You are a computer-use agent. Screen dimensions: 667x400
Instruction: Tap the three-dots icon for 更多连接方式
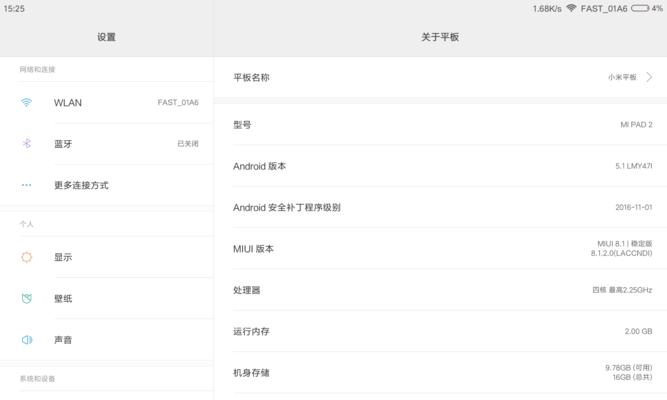coord(26,185)
